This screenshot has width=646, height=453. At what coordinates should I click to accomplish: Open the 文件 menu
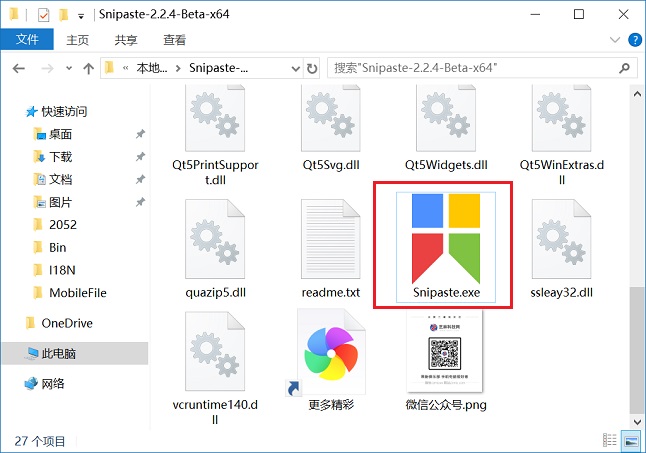27,40
